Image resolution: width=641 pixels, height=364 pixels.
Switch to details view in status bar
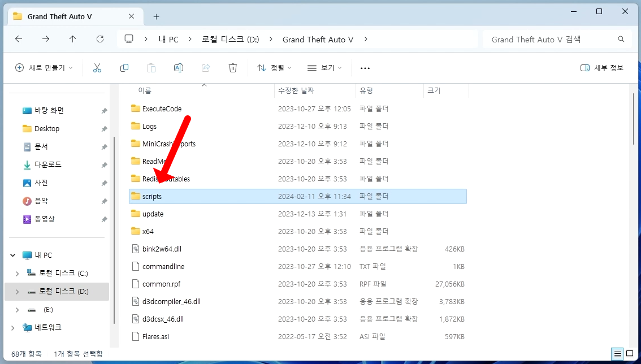618,354
